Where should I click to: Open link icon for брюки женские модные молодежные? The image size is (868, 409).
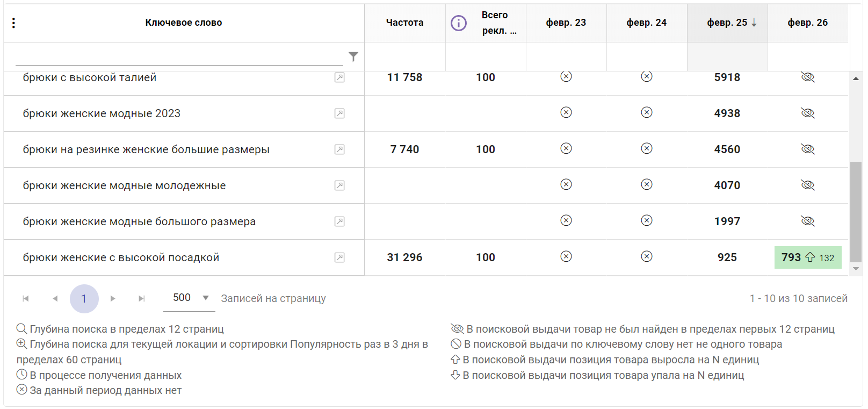[x=339, y=185]
